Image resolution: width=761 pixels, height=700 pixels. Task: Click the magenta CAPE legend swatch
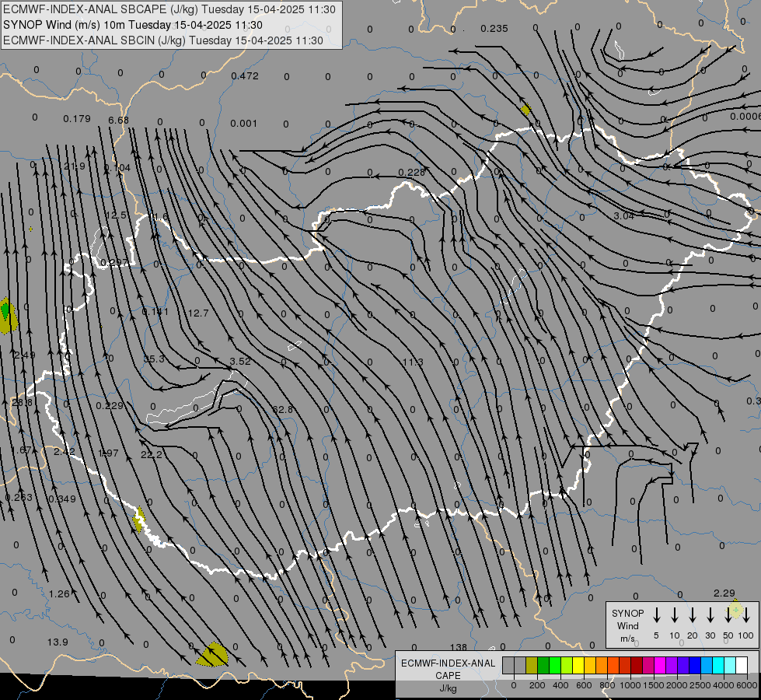(660, 666)
